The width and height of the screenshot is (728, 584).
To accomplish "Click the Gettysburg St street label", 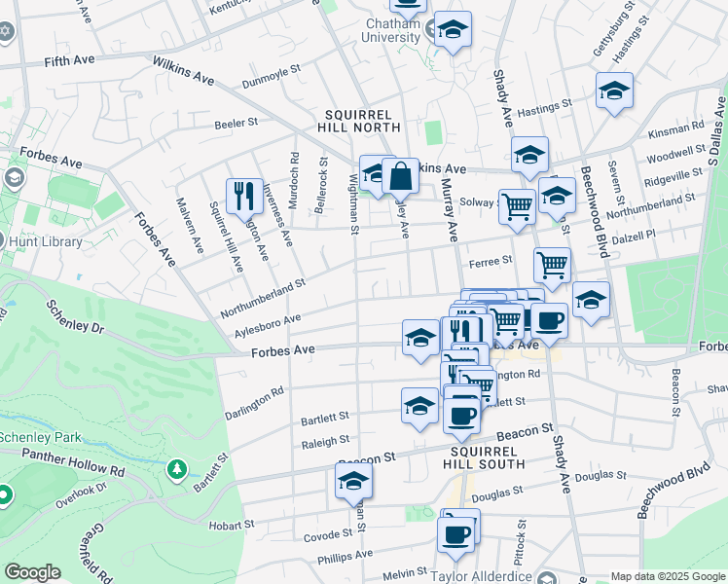I will click(x=614, y=29).
